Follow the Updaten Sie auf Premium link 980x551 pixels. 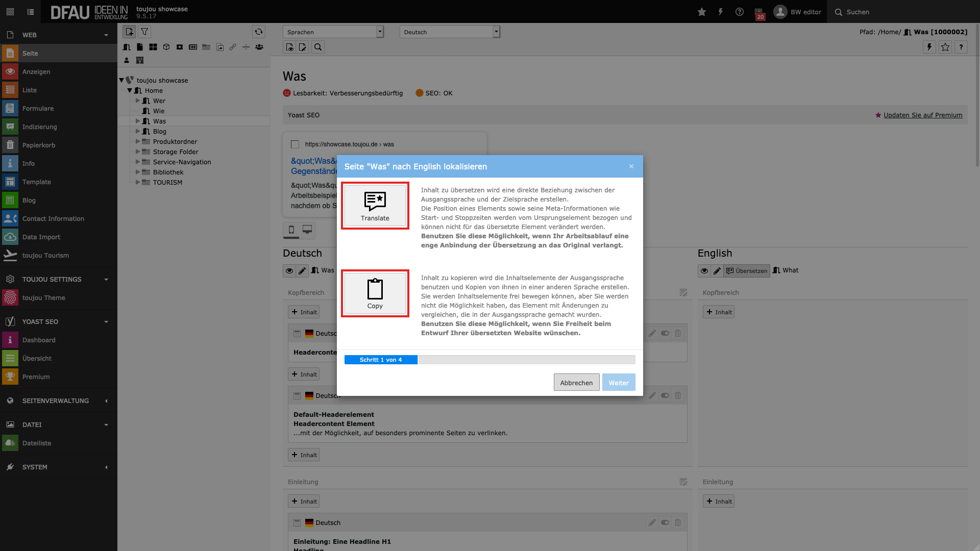click(922, 115)
